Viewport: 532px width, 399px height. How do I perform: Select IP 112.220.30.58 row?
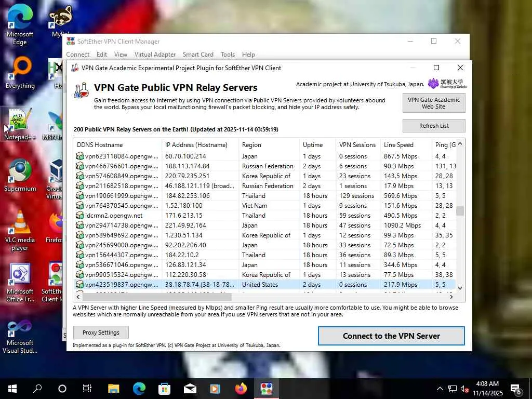click(264, 274)
